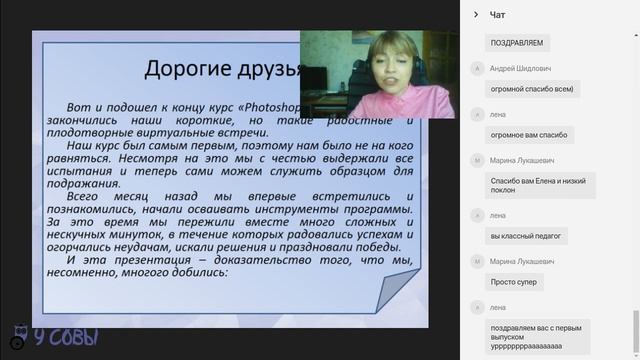
Task: Select the "огромной спасибо всем)" message bubble
Action: coord(532,89)
